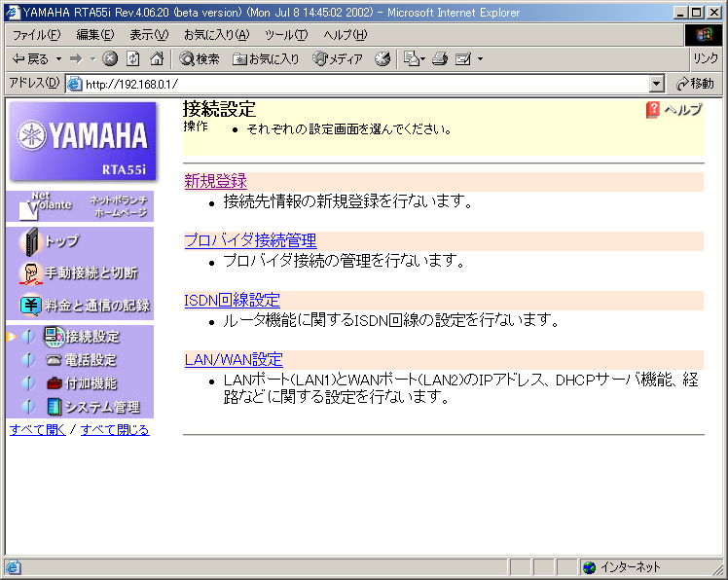Open the 新規登録 link
This screenshot has width=728, height=580.
pyautogui.click(x=215, y=181)
